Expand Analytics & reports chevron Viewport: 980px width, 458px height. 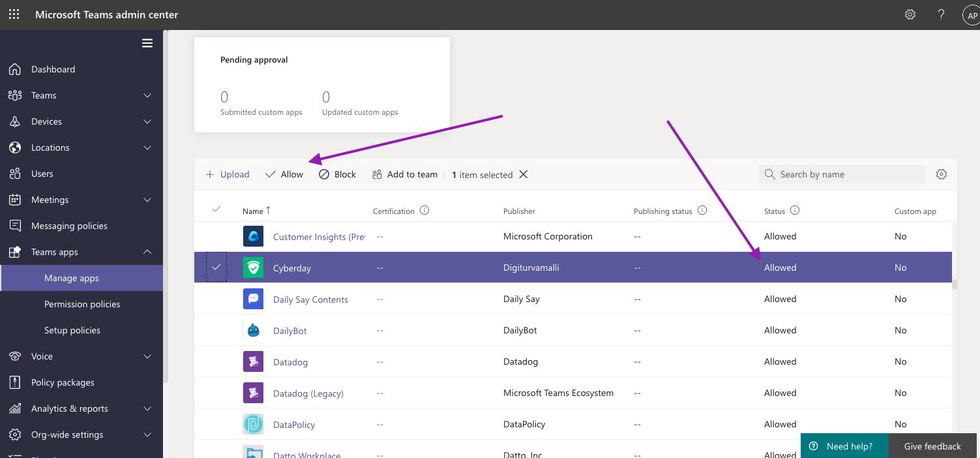pos(147,408)
